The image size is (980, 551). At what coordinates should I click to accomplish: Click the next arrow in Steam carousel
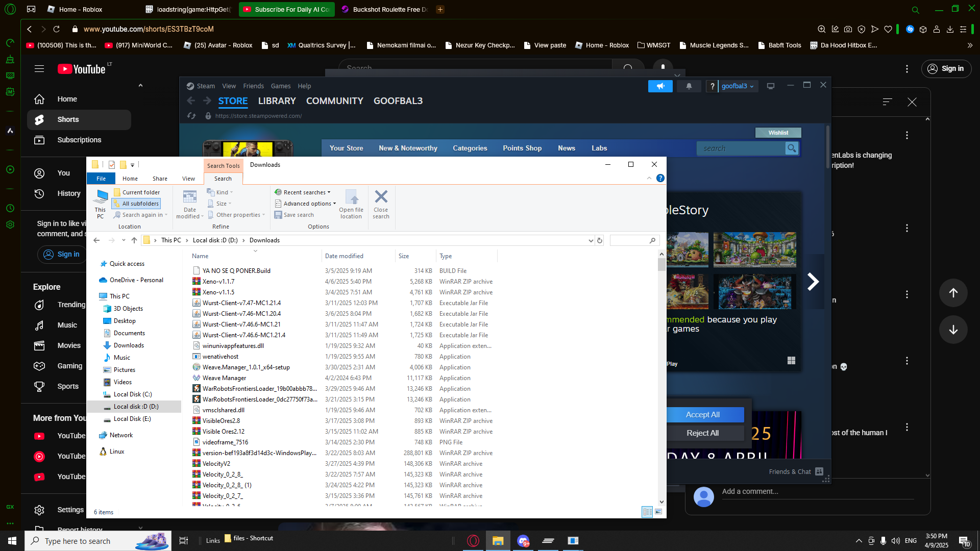813,282
